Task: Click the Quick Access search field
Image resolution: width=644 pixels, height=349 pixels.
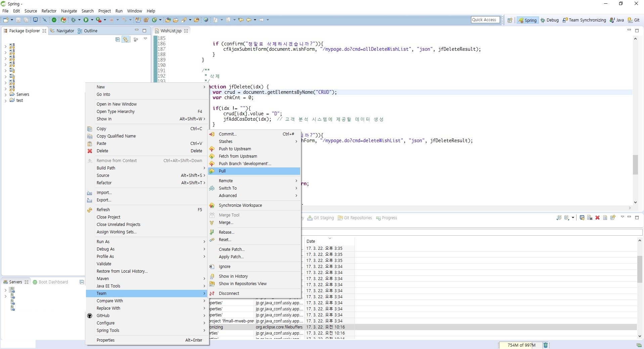Action: (485, 20)
